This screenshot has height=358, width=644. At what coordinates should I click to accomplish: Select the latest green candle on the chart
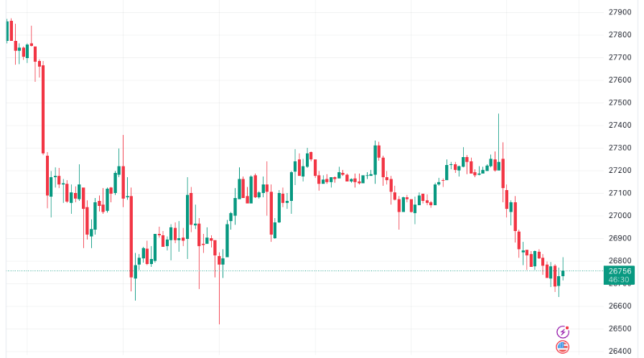(563, 274)
